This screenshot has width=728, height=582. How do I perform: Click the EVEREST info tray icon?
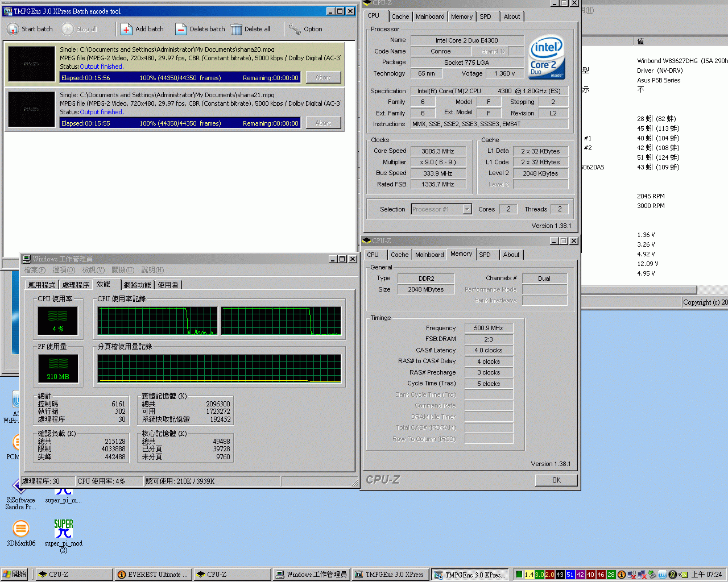point(622,575)
